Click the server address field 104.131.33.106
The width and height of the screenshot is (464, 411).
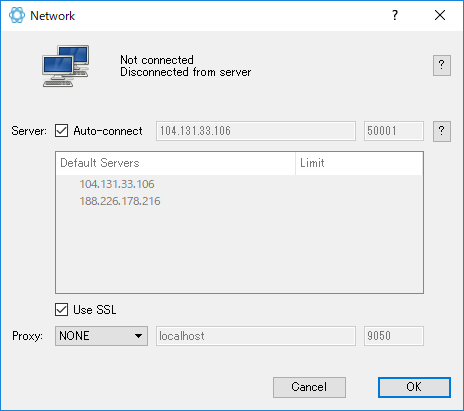(256, 131)
